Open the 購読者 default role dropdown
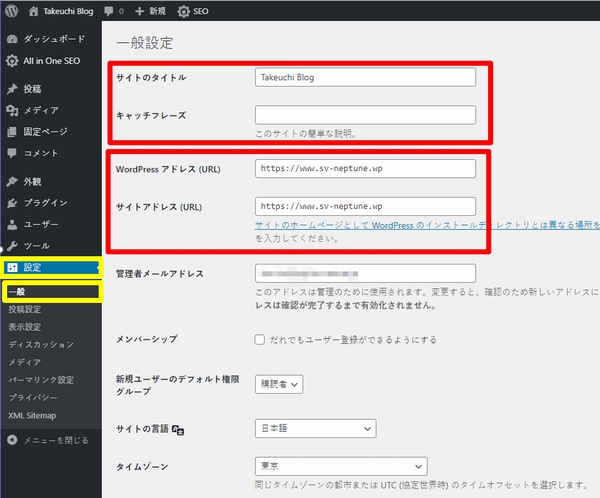The height and width of the screenshot is (498, 600). click(x=279, y=384)
